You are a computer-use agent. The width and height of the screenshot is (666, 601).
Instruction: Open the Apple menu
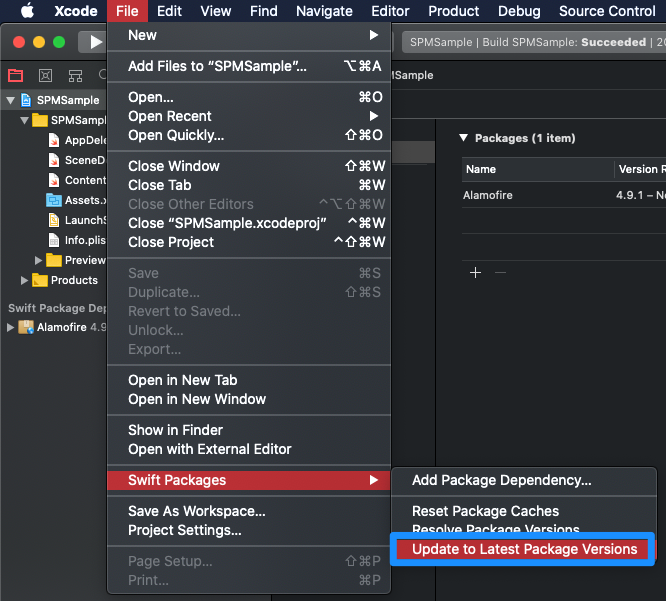pyautogui.click(x=28, y=11)
